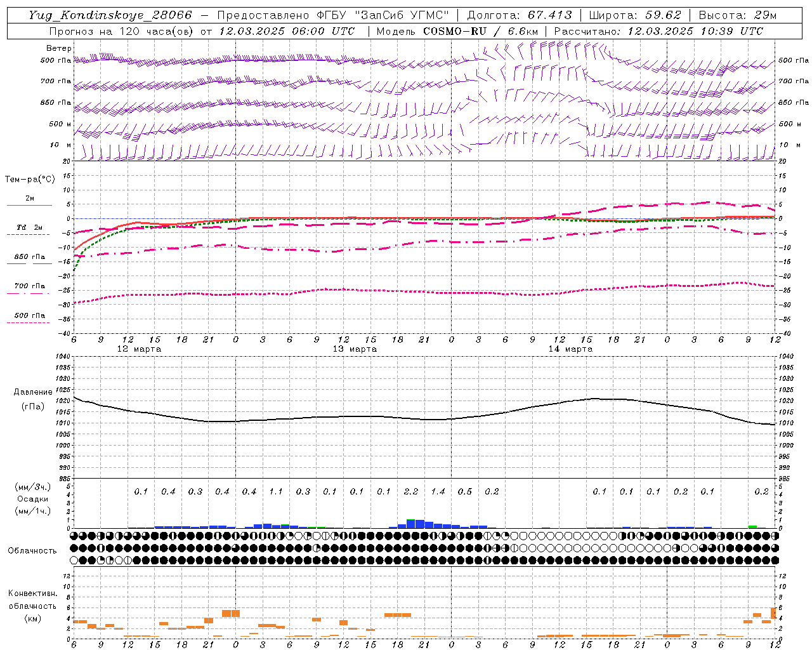812x650 pixels.
Task: Select the Осадки precipitation label
Action: pos(32,499)
